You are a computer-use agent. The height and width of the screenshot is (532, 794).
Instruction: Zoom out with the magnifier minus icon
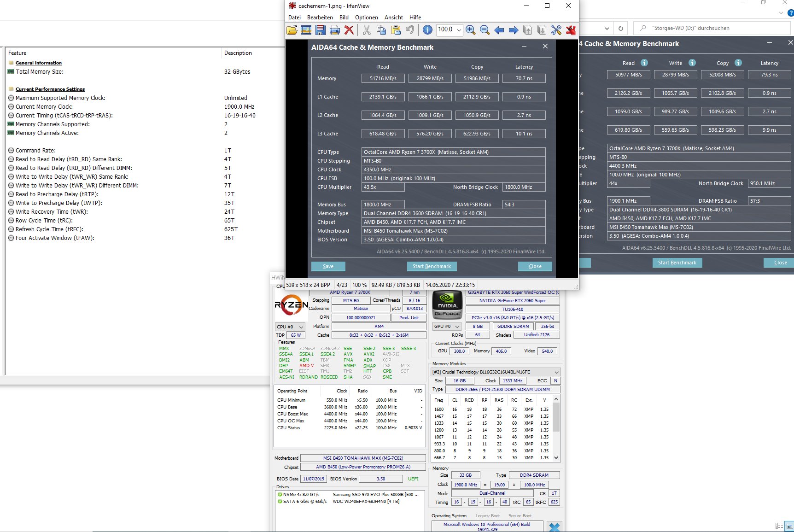[485, 30]
